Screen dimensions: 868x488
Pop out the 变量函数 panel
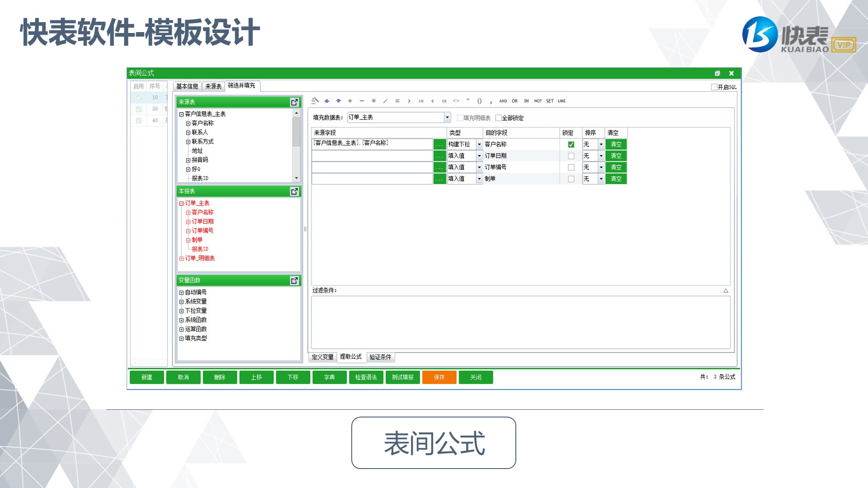[294, 281]
